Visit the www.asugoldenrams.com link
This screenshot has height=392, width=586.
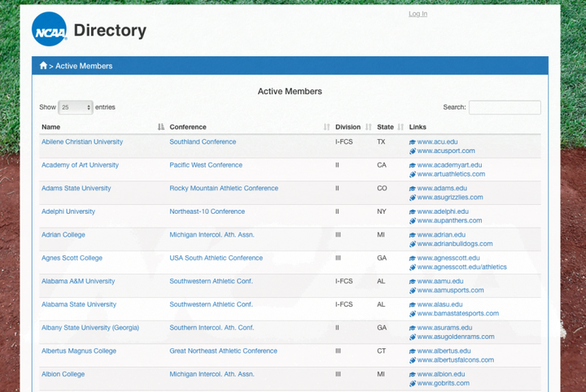pos(456,337)
